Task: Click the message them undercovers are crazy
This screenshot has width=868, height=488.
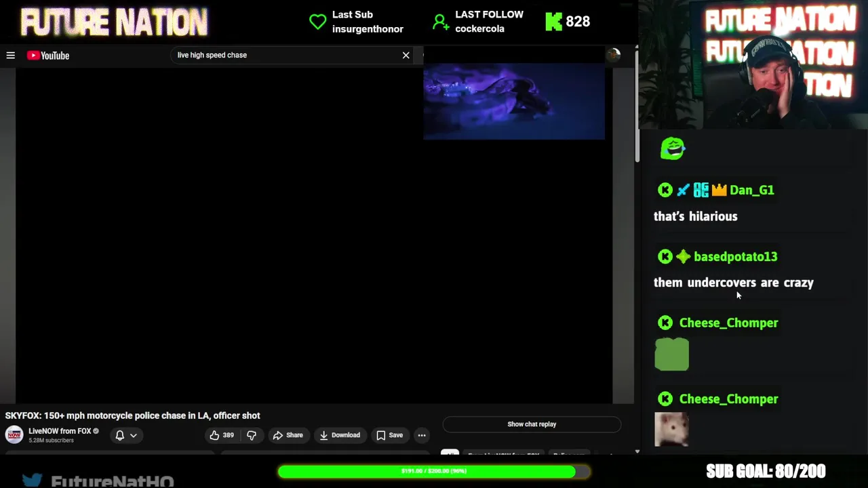Action: (x=734, y=283)
